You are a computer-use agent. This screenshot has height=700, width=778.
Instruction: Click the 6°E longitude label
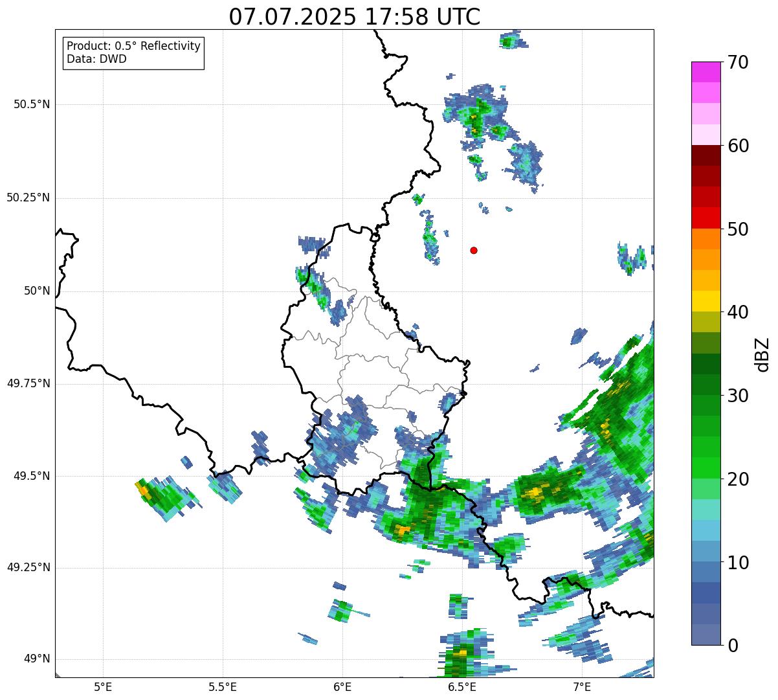342,686
